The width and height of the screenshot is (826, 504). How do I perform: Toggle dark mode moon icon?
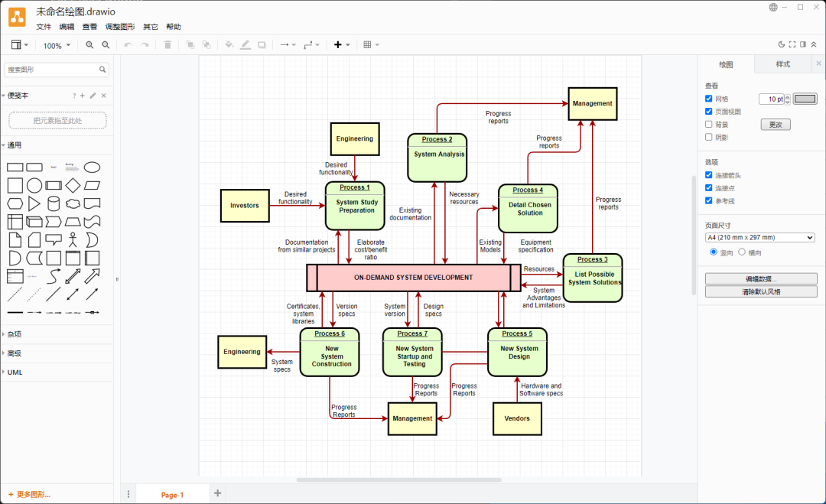pos(782,45)
